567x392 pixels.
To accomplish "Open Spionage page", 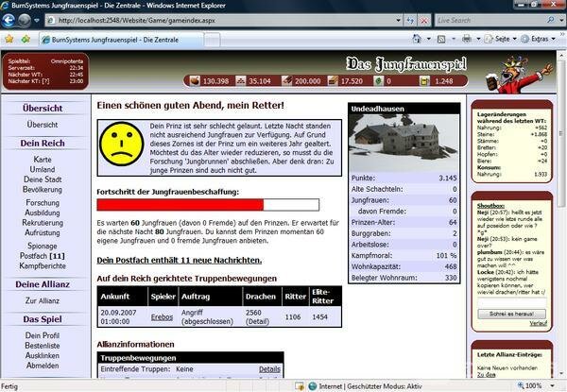I will 43,246.
